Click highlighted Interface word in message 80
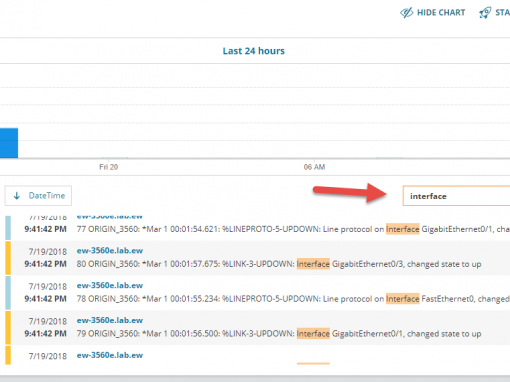 [x=313, y=264]
